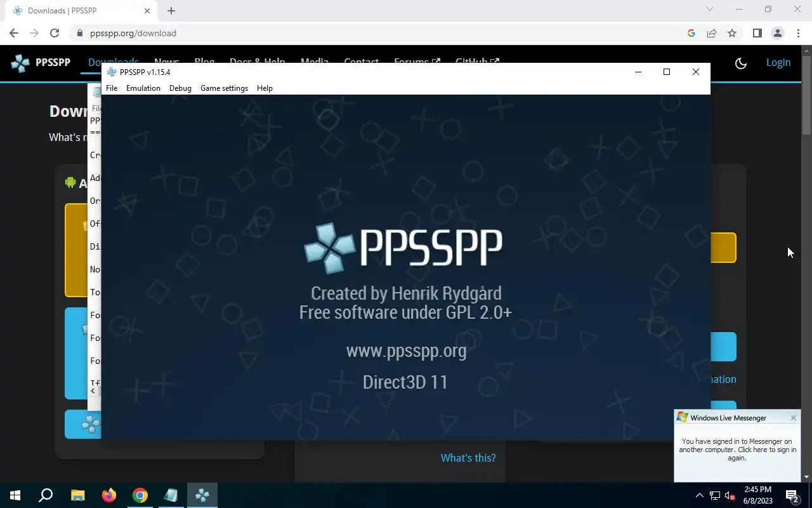Switch to Notepad window in taskbar
Viewport: 812px width, 508px height.
click(x=171, y=495)
